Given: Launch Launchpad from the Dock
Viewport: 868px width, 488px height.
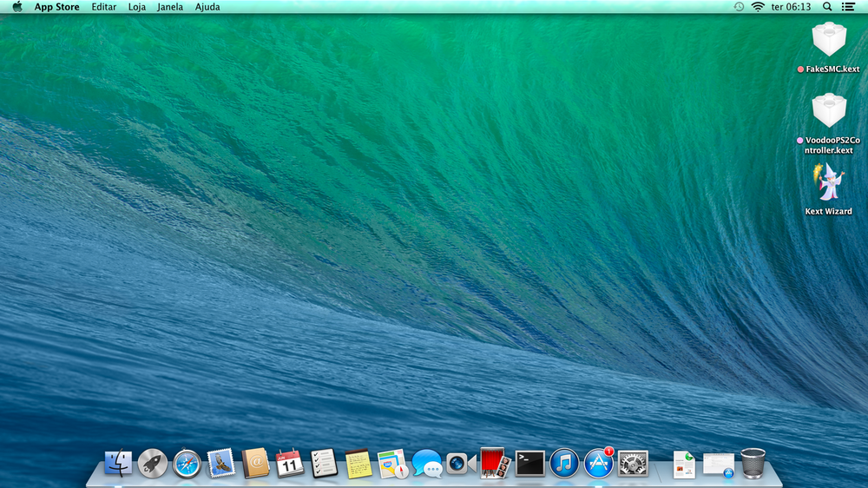Looking at the screenshot, I should tap(153, 463).
